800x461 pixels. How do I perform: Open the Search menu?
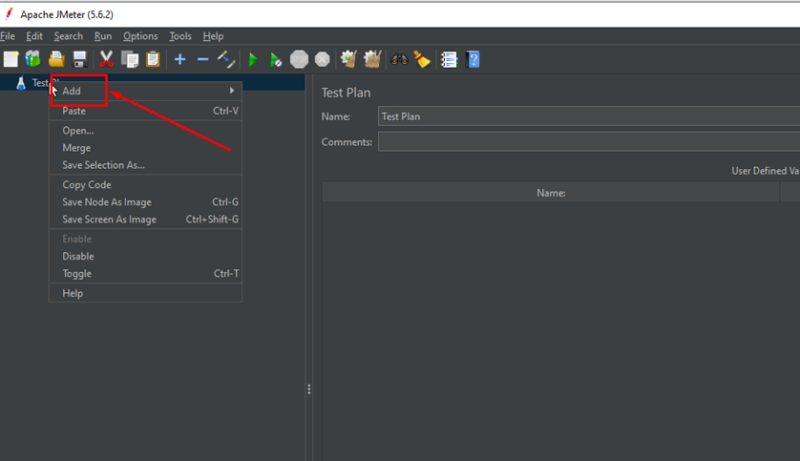coord(68,36)
